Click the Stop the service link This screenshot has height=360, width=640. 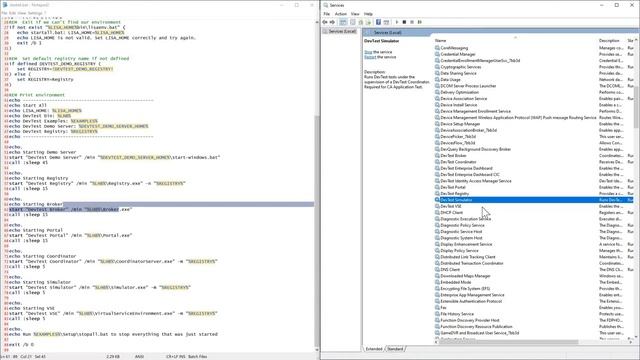click(368, 52)
